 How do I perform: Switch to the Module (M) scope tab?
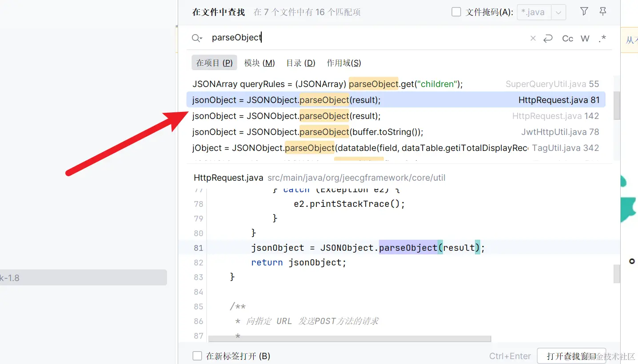pyautogui.click(x=259, y=63)
